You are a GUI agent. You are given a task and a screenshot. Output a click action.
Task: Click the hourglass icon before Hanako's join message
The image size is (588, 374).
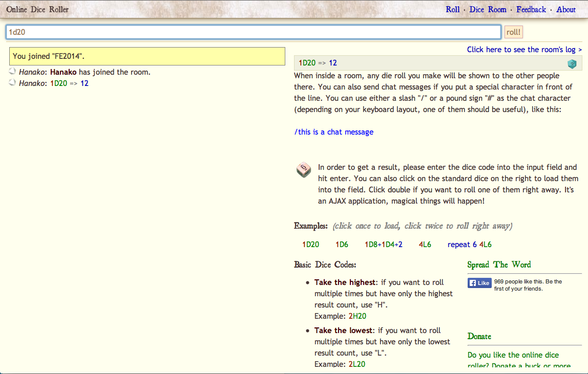pyautogui.click(x=11, y=72)
